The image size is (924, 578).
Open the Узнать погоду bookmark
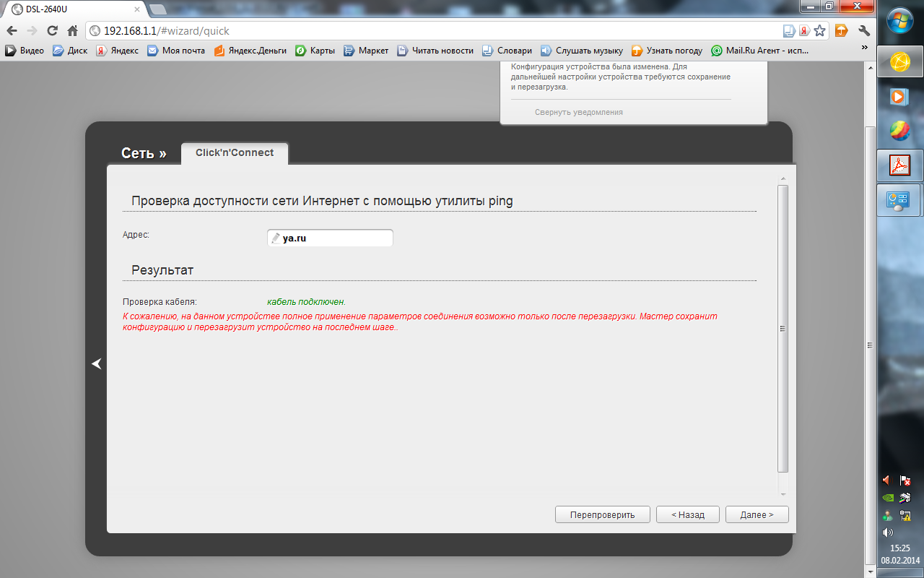pyautogui.click(x=667, y=51)
